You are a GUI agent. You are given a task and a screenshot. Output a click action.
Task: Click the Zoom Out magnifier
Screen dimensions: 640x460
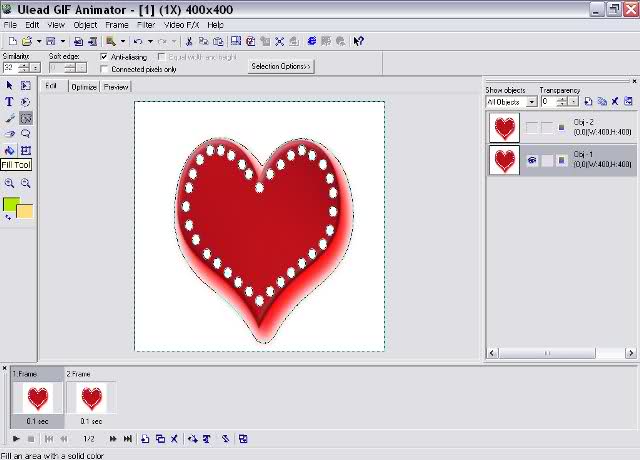coord(26,183)
